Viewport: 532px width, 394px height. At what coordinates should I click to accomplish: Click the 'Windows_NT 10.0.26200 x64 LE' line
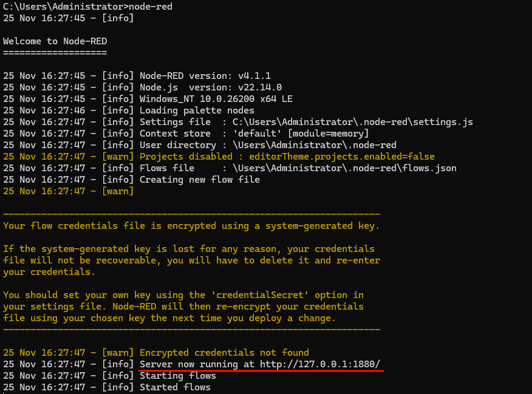click(148, 99)
